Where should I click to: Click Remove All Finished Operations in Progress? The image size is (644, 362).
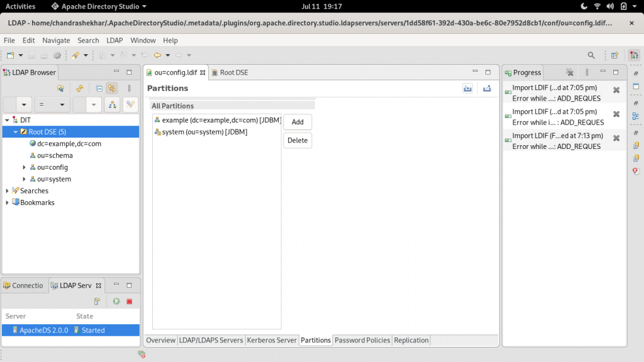[x=569, y=72]
